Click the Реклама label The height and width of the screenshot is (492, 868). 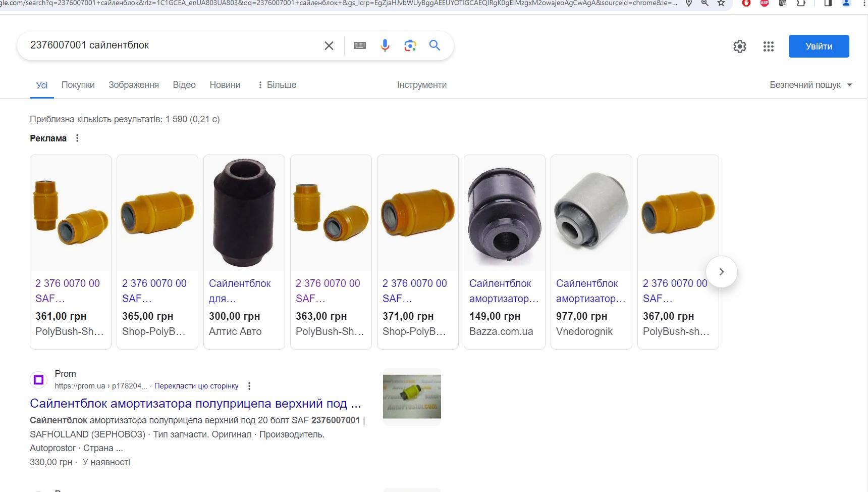[x=48, y=138]
